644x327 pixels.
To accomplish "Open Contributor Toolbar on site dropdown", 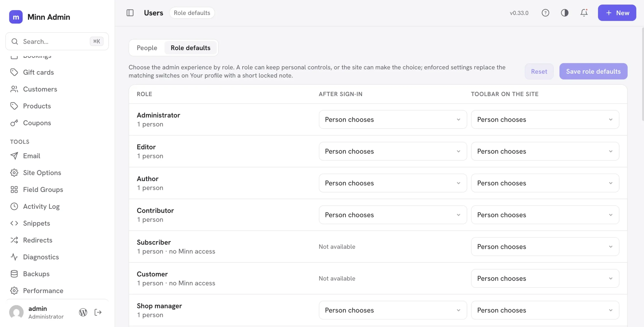I will (x=545, y=215).
